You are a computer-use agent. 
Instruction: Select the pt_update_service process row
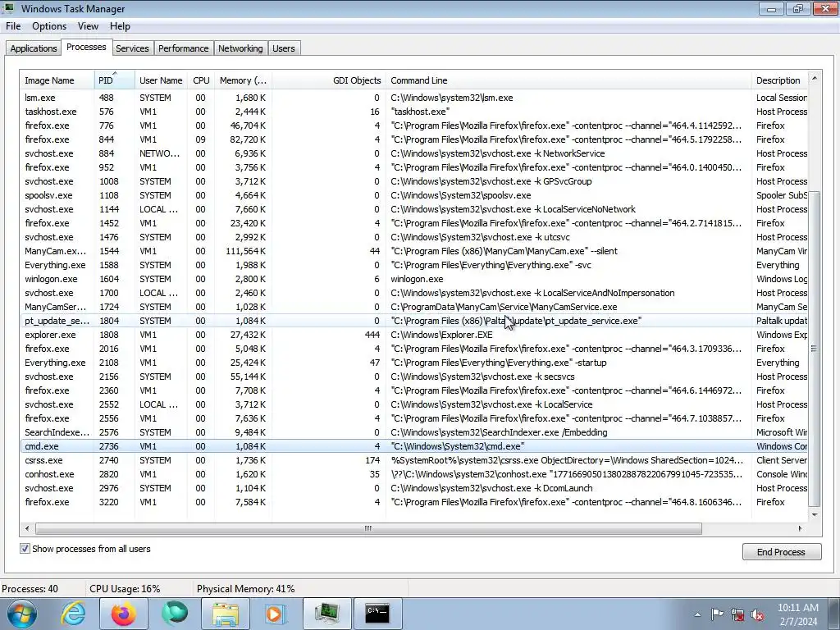[x=413, y=321]
